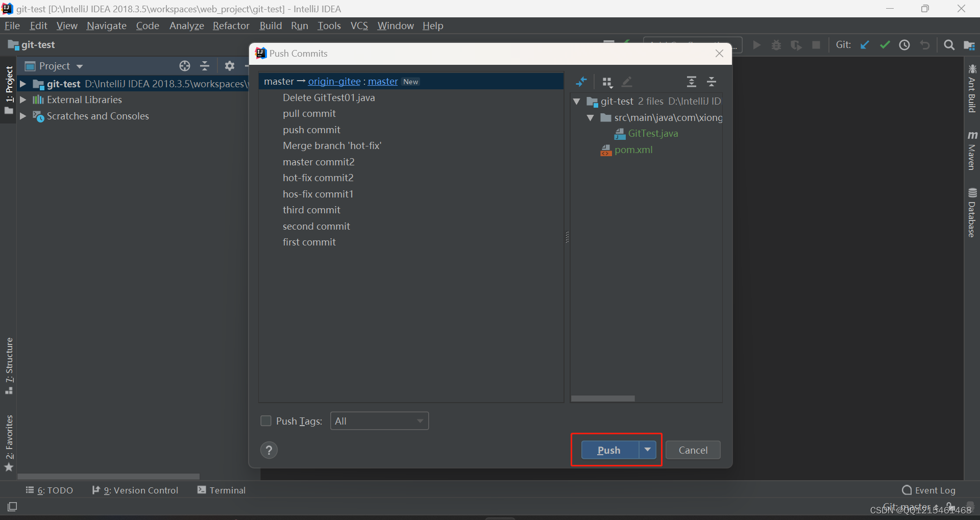
Task: Close the Push Commits dialog
Action: [719, 54]
